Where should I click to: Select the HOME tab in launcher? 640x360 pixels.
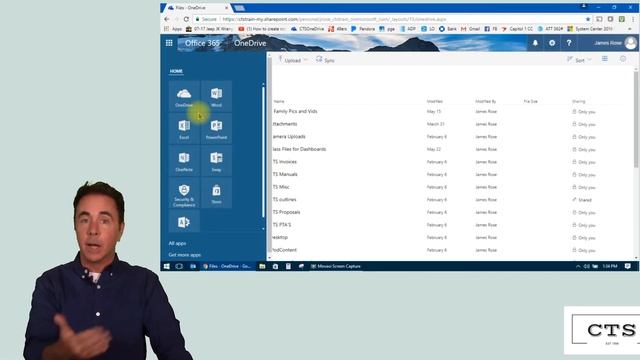point(176,71)
